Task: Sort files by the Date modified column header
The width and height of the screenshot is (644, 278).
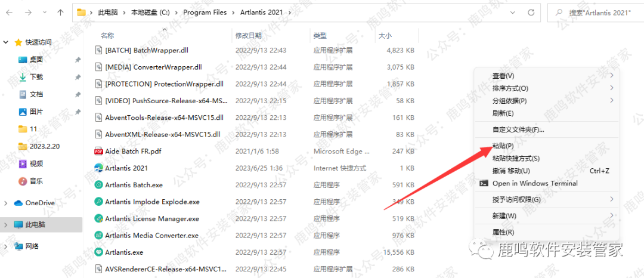Action: click(x=249, y=36)
